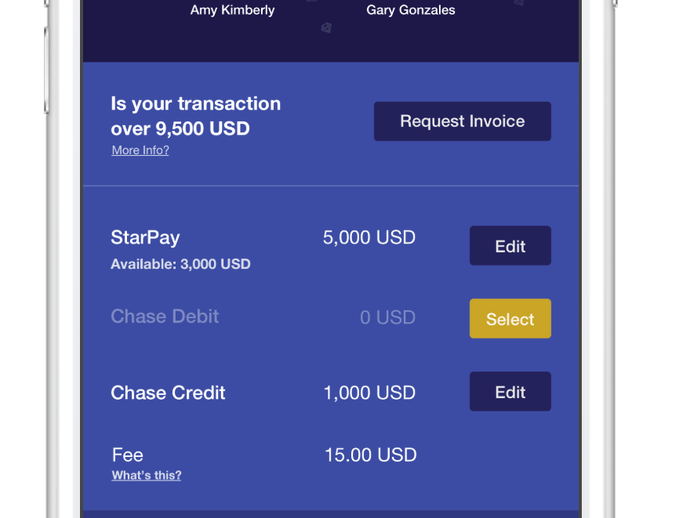690x518 pixels.
Task: Open the More Info? link
Action: 140,150
